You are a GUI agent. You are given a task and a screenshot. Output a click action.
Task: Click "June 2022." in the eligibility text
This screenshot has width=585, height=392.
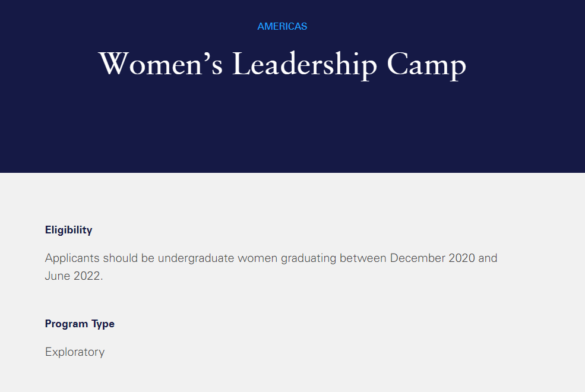(x=74, y=276)
